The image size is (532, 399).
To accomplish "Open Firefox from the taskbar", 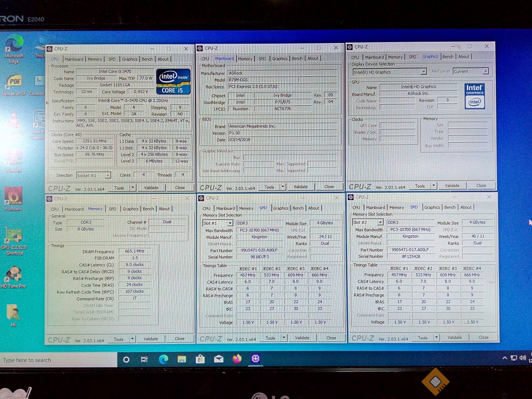I will [237, 359].
